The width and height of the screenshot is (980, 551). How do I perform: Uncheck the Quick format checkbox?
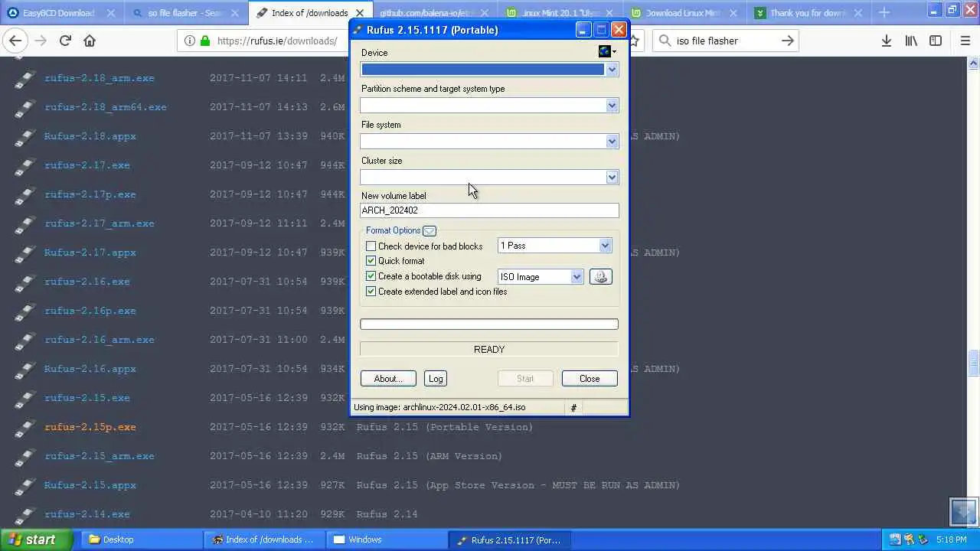click(371, 261)
